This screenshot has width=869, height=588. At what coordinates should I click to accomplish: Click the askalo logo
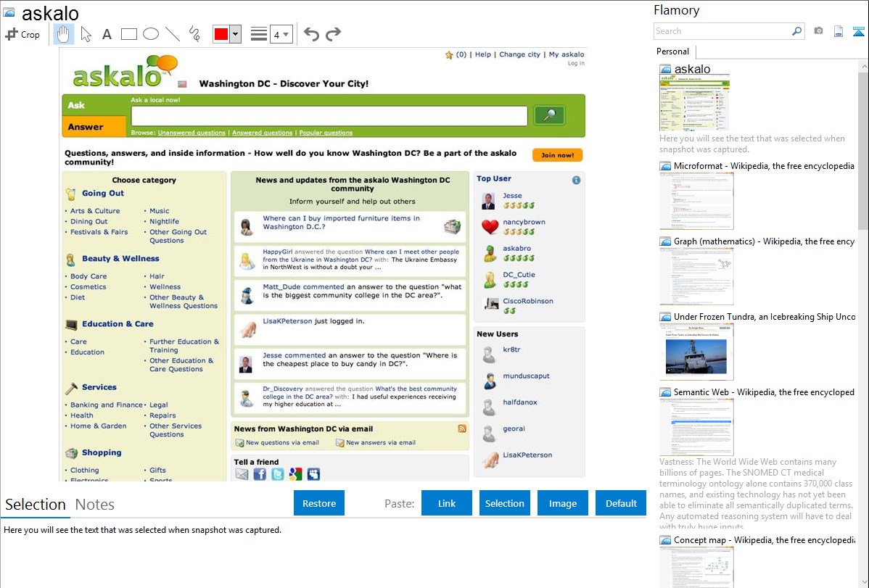click(125, 72)
